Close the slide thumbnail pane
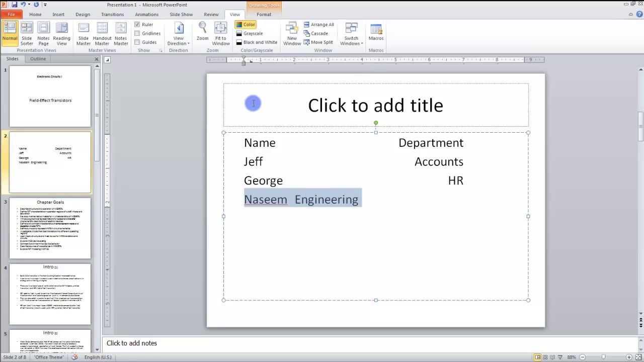644x362 pixels. 97,59
